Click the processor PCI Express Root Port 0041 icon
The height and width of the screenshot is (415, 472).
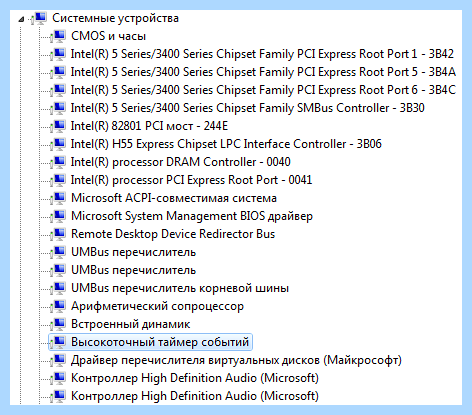(x=58, y=180)
